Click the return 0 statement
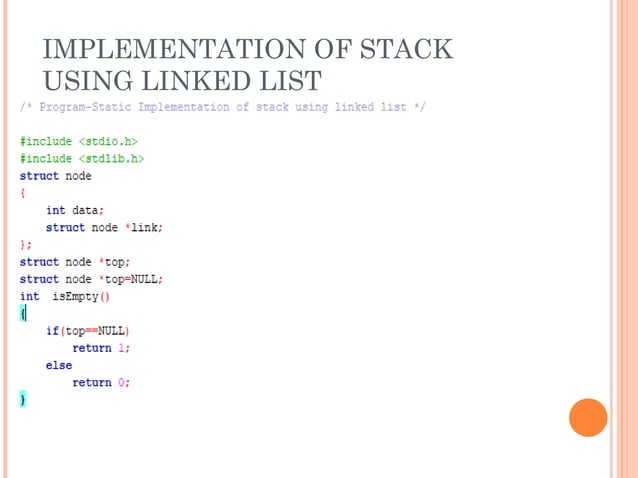 pos(101,382)
